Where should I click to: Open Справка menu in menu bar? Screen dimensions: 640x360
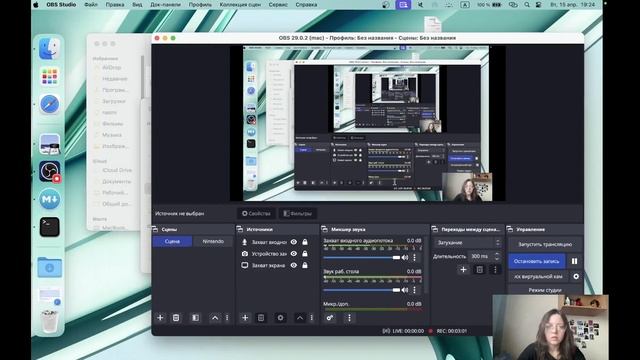click(x=306, y=4)
